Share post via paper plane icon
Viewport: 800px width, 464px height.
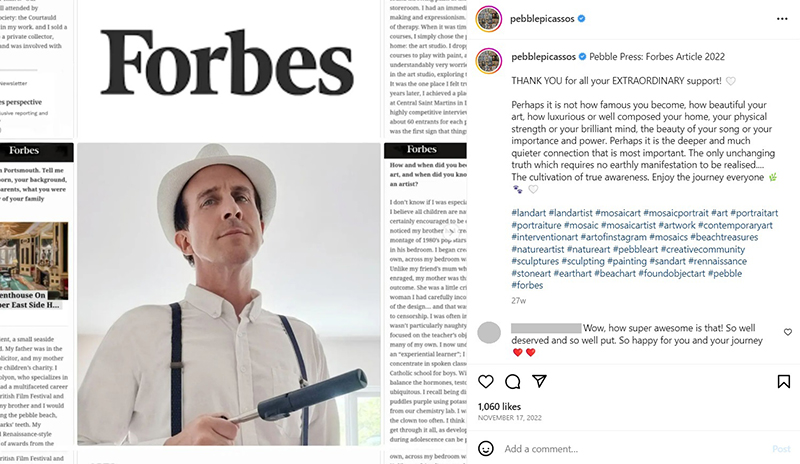pyautogui.click(x=539, y=381)
